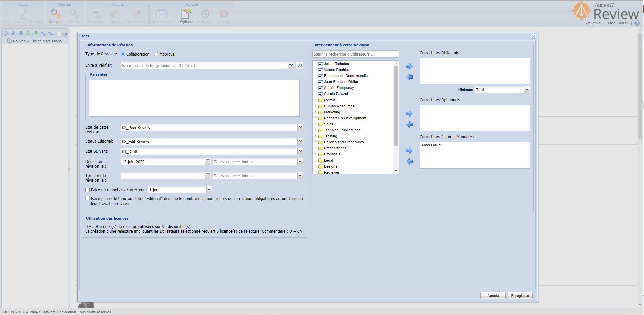644x315 pixels.
Task: Open the Options toolbar icon
Action: pyautogui.click(x=186, y=14)
